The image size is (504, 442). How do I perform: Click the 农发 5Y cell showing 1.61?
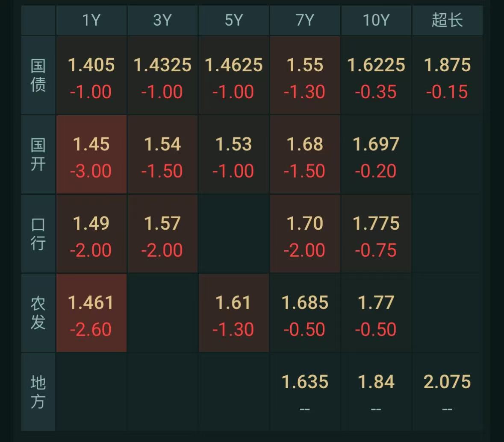coord(234,313)
